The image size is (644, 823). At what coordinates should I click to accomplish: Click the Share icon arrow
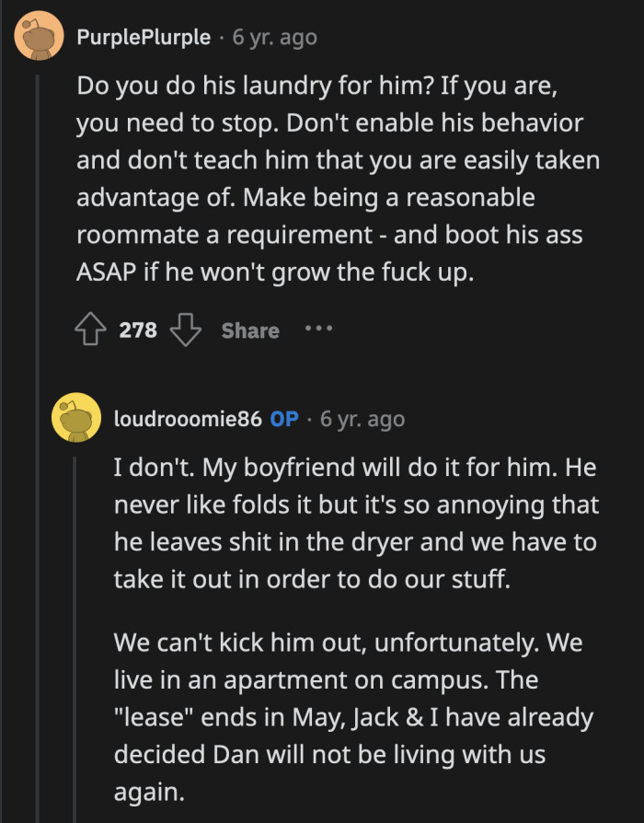(x=249, y=330)
